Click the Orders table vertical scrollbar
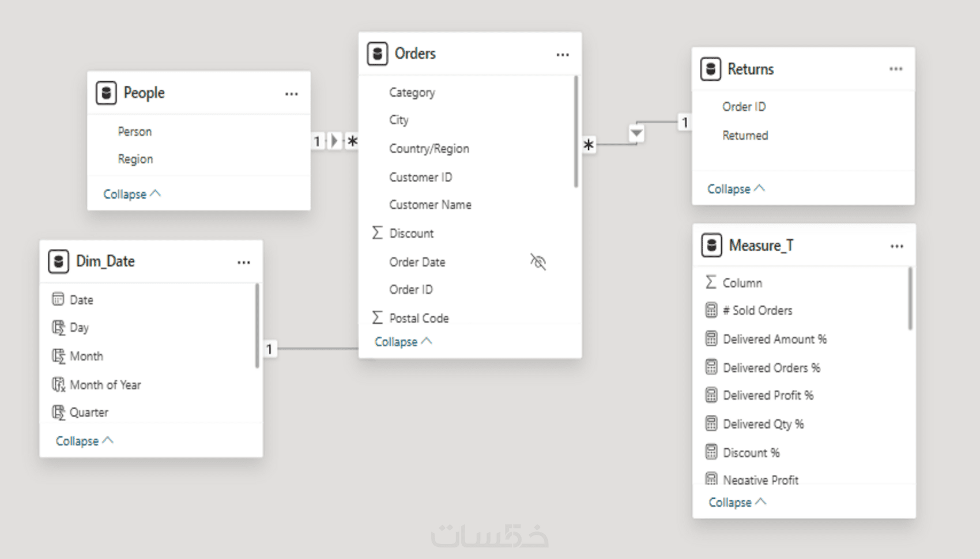The height and width of the screenshot is (559, 980). pyautogui.click(x=575, y=133)
